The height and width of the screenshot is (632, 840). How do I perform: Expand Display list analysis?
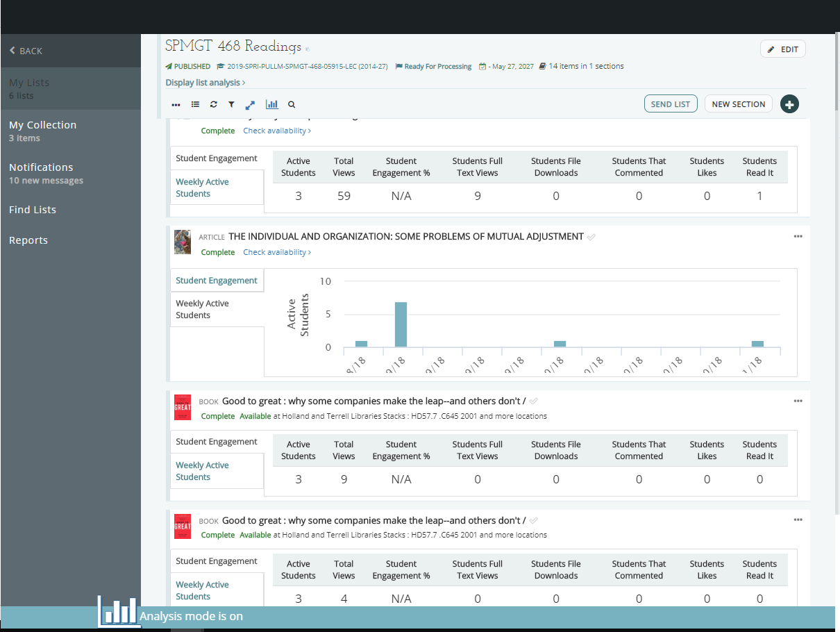click(x=205, y=83)
